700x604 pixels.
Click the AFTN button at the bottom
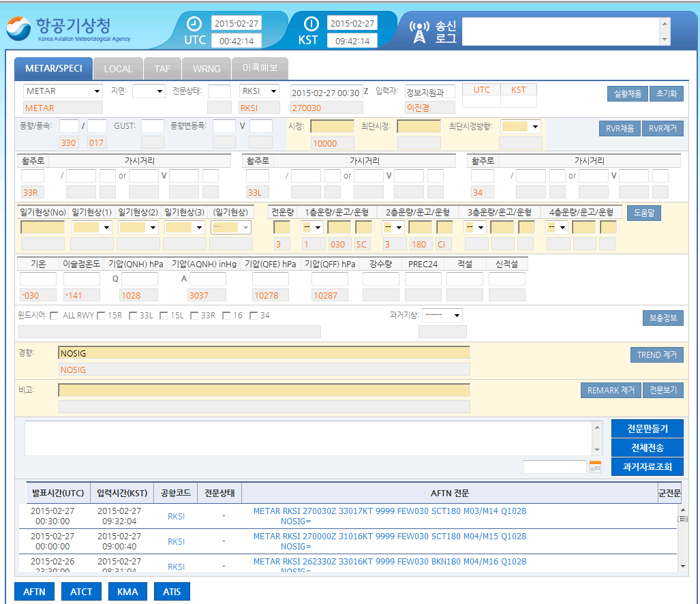[x=34, y=592]
